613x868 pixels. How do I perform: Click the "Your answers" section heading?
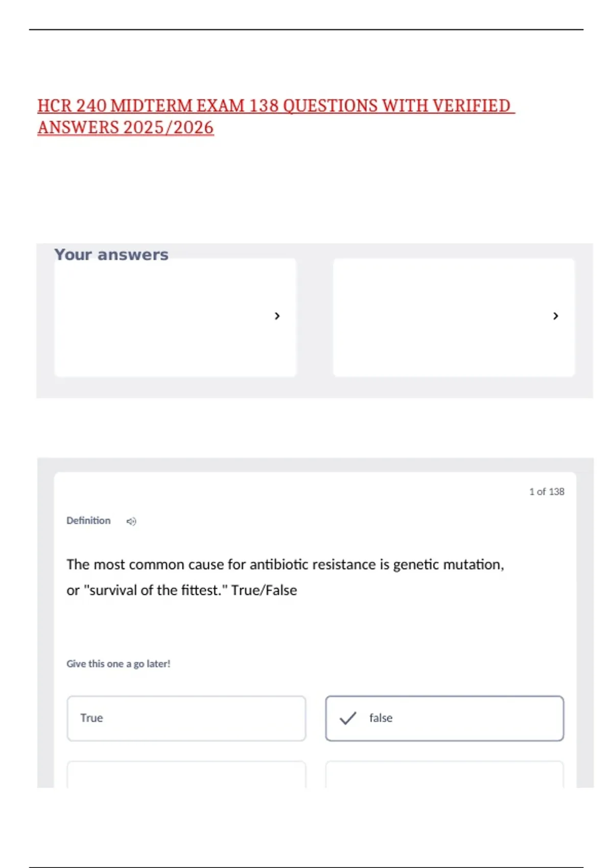click(x=111, y=254)
